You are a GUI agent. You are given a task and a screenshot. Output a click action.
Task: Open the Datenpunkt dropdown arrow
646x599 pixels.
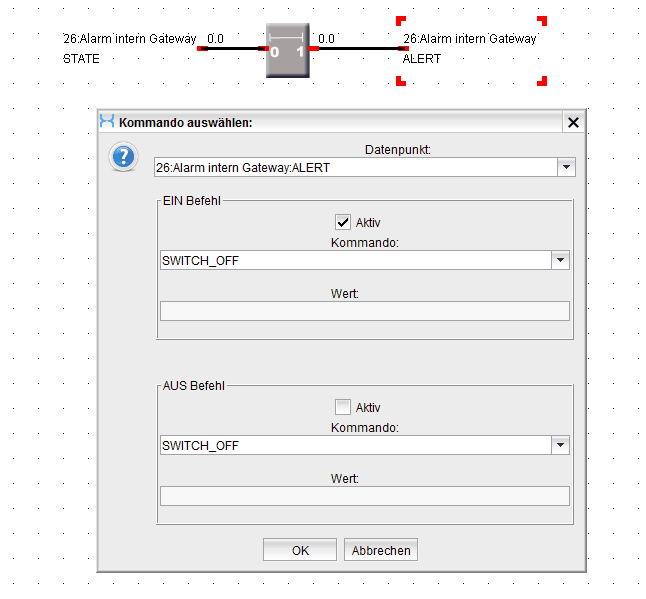point(567,167)
